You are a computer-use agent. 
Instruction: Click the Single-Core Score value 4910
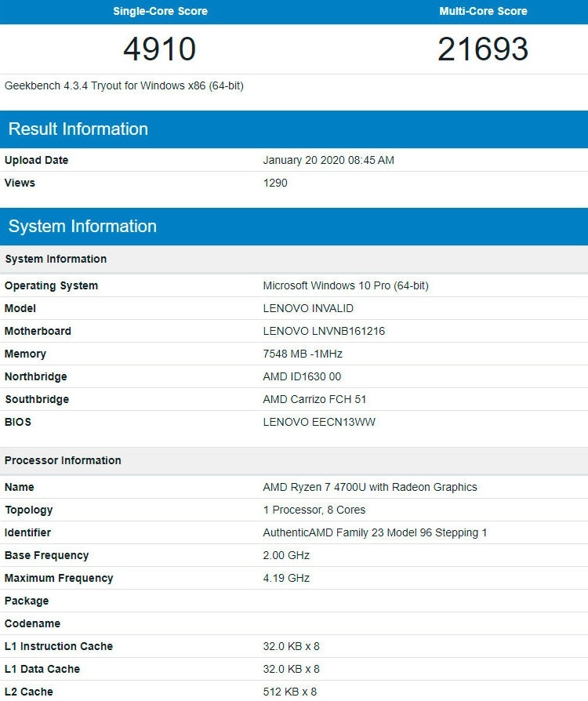[160, 49]
